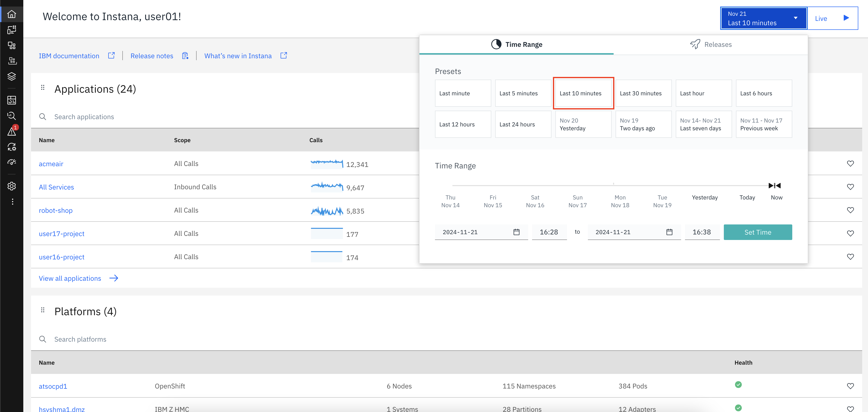Screen dimensions: 868x412
Task: Open the What's new in Instana link
Action: tap(238, 56)
